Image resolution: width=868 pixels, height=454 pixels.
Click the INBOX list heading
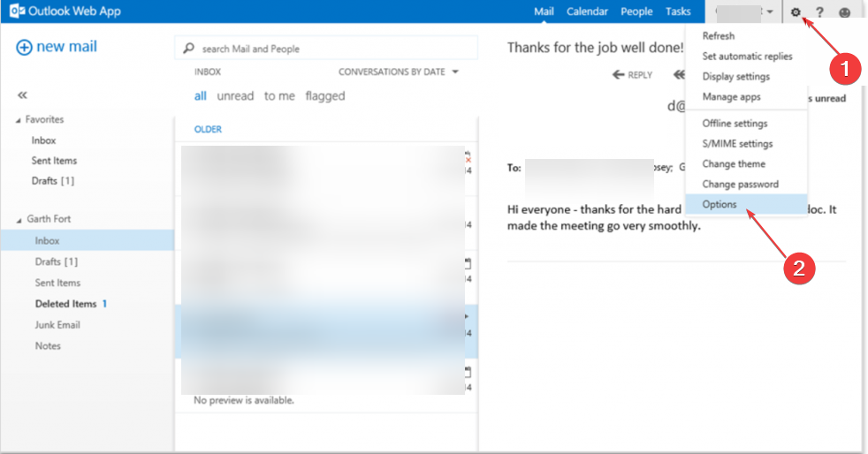click(208, 72)
